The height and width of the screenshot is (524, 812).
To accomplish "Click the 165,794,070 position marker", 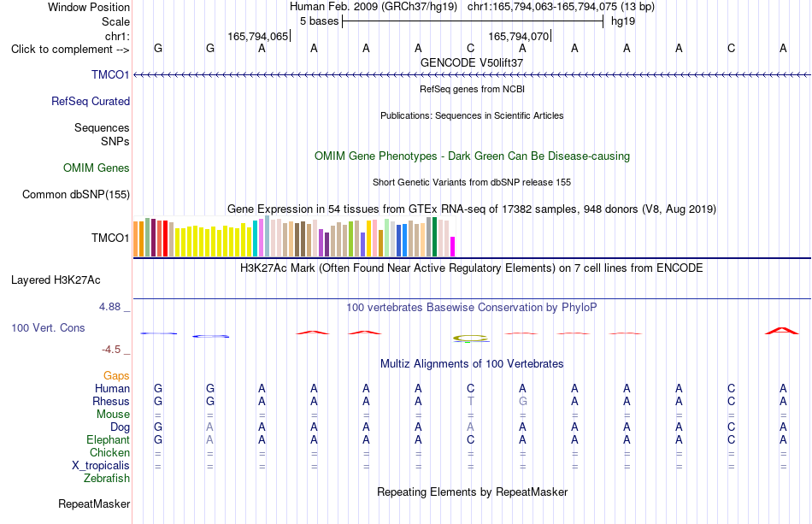I will pos(518,36).
